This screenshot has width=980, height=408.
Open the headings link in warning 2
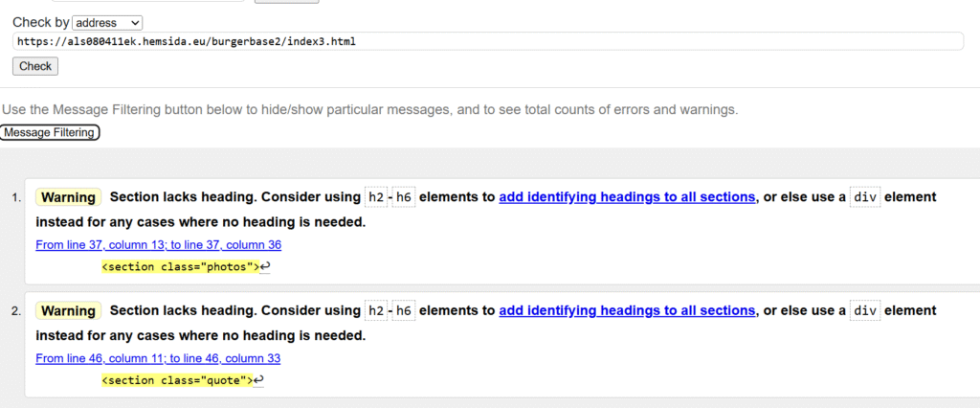(627, 310)
